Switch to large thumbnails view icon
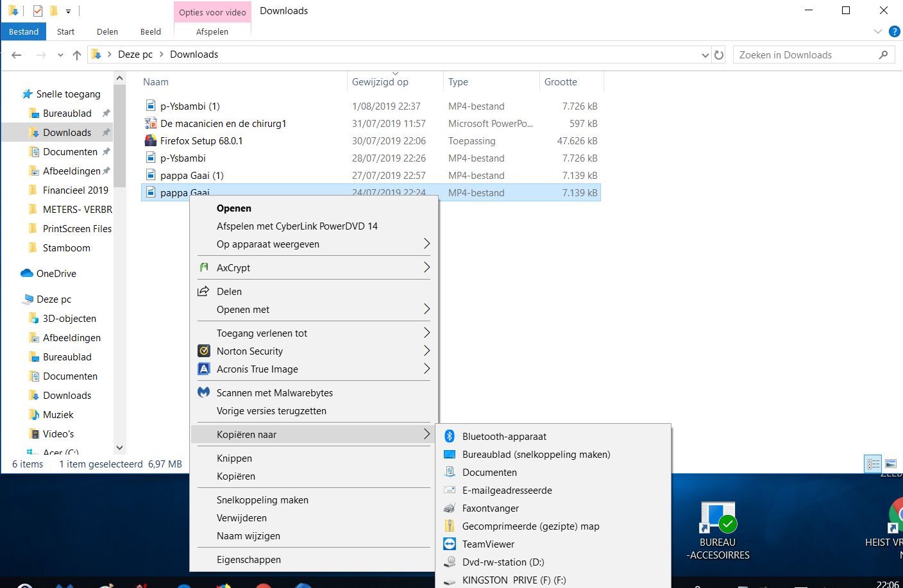903x588 pixels. (x=891, y=464)
